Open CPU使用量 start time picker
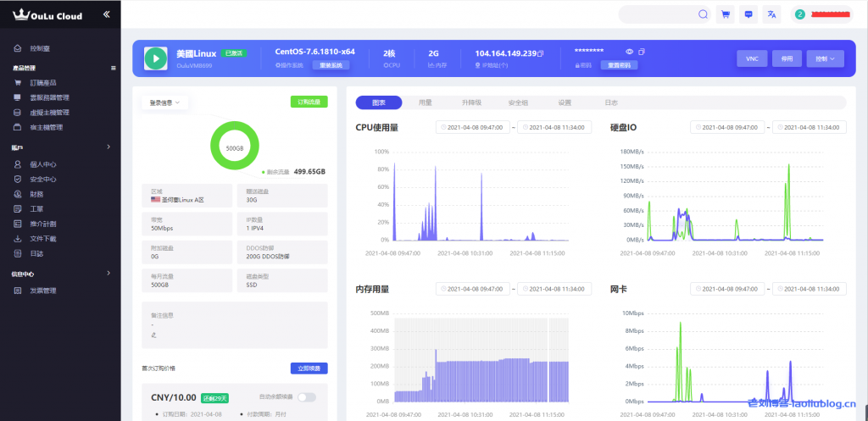Screen dimensions: 868x421 473,127
